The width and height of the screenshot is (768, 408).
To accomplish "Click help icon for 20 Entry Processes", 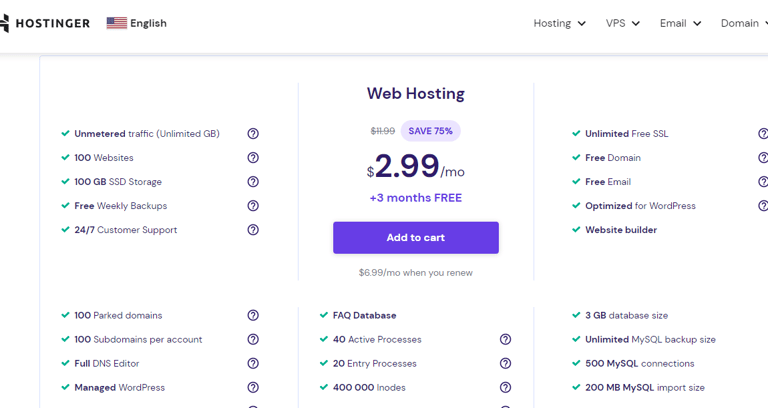I will tap(505, 364).
